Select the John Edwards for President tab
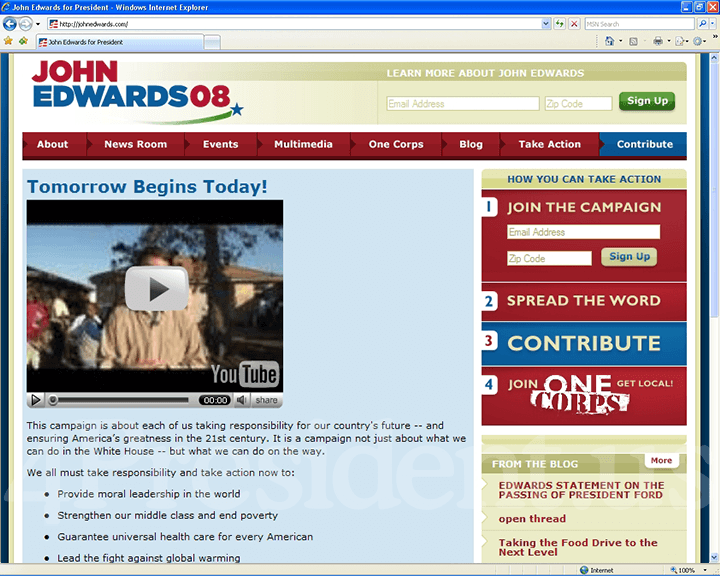Viewport: 720px width, 576px height. click(119, 42)
